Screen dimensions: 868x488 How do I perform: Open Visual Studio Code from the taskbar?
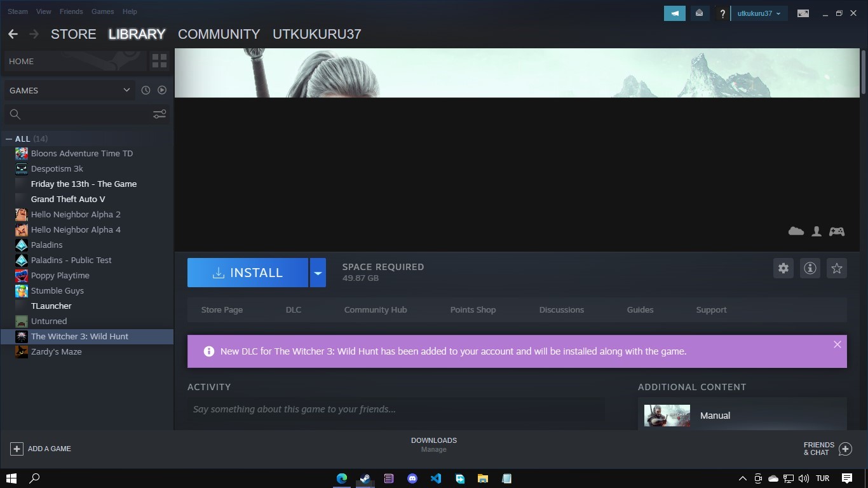tap(436, 478)
